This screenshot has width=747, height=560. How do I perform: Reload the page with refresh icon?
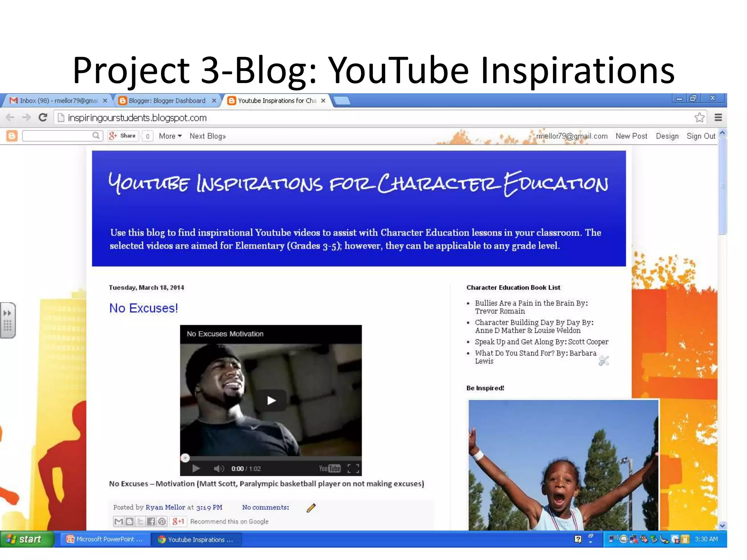(43, 117)
